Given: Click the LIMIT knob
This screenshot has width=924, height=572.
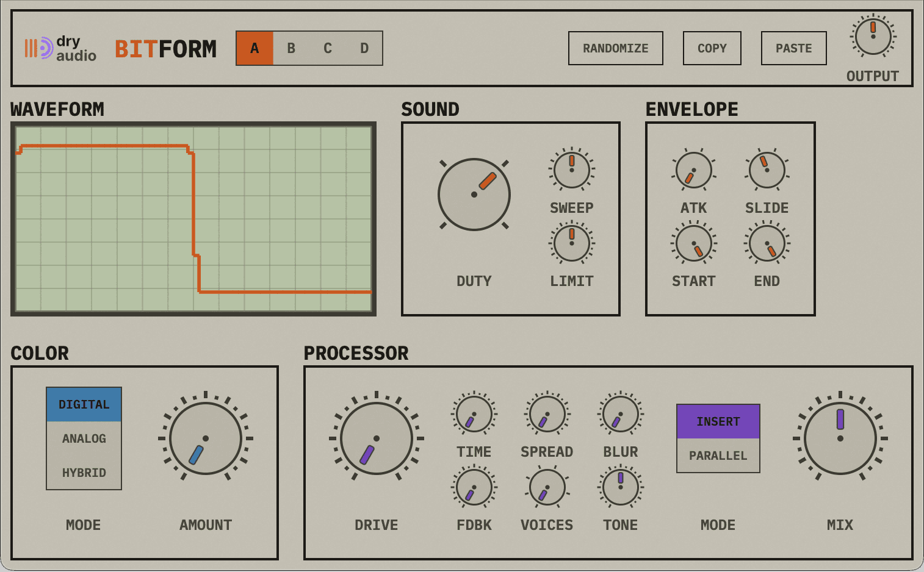Looking at the screenshot, I should tap(571, 244).
